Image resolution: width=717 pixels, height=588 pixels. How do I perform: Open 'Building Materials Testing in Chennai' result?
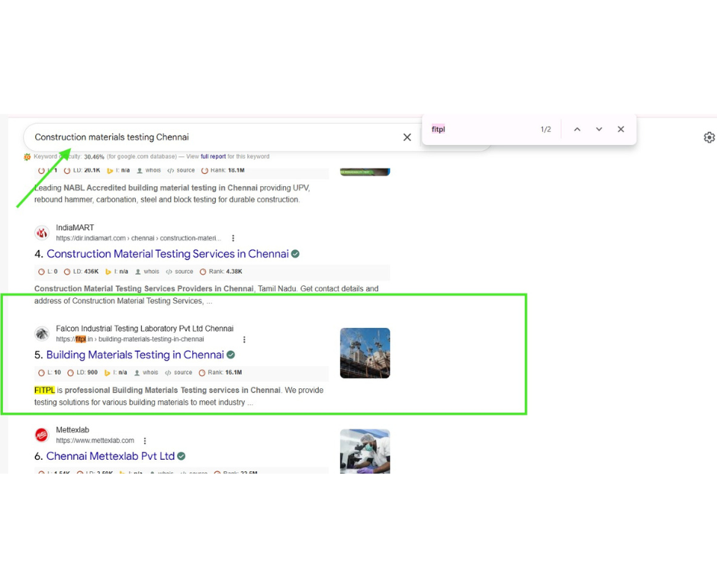click(x=135, y=355)
